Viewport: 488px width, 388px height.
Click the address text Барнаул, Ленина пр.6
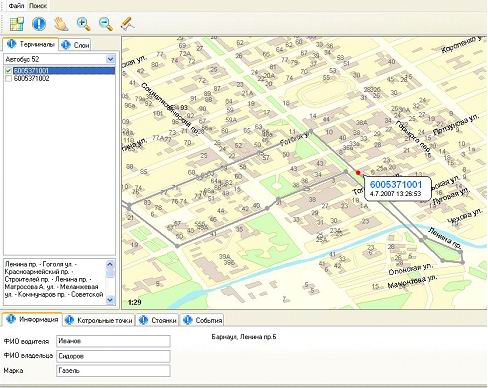click(x=244, y=337)
